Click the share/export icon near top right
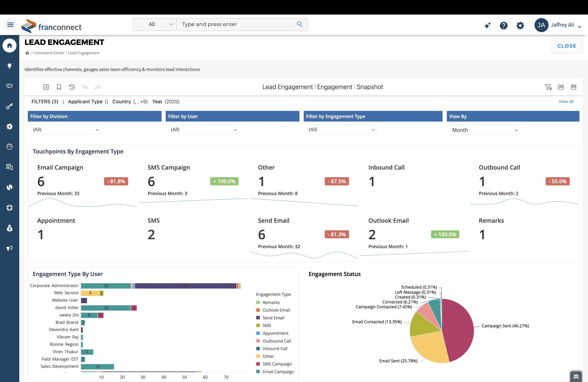 pyautogui.click(x=561, y=87)
